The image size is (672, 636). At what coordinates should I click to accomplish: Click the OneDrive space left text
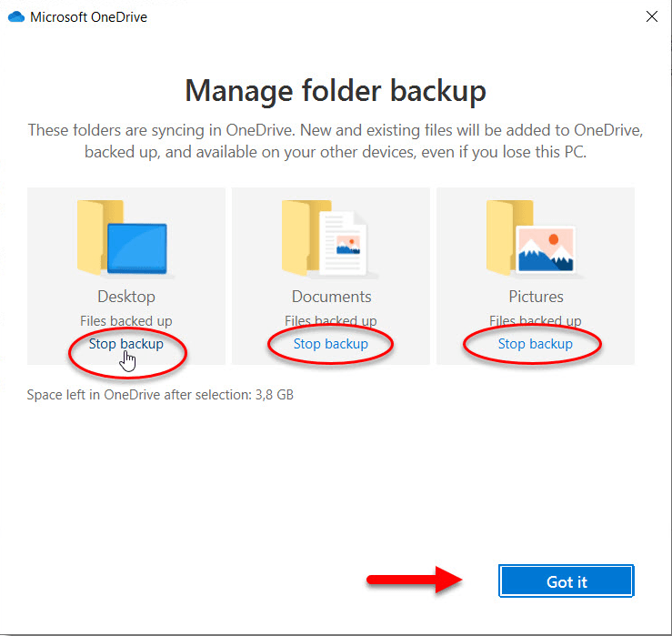tap(161, 395)
